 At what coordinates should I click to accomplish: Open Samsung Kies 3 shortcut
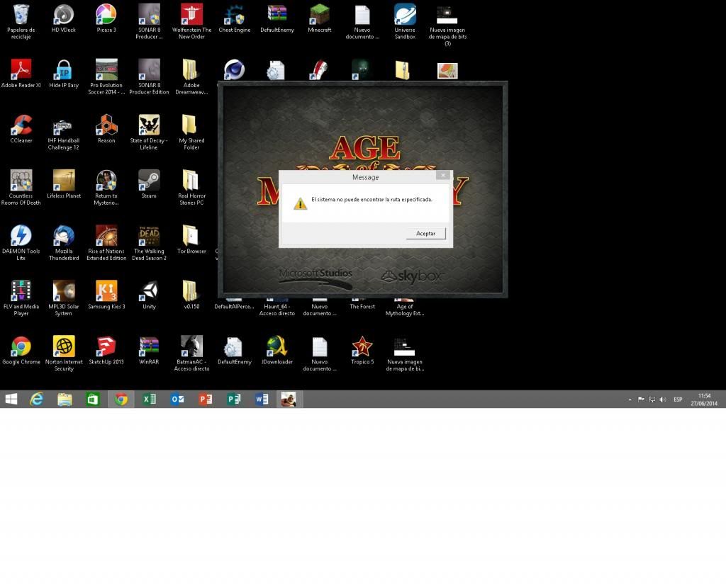point(106,295)
